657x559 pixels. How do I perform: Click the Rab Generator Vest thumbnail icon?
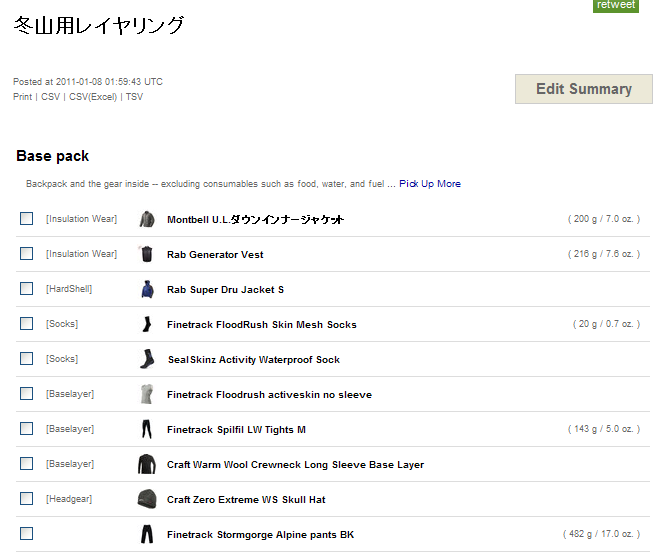pyautogui.click(x=147, y=254)
